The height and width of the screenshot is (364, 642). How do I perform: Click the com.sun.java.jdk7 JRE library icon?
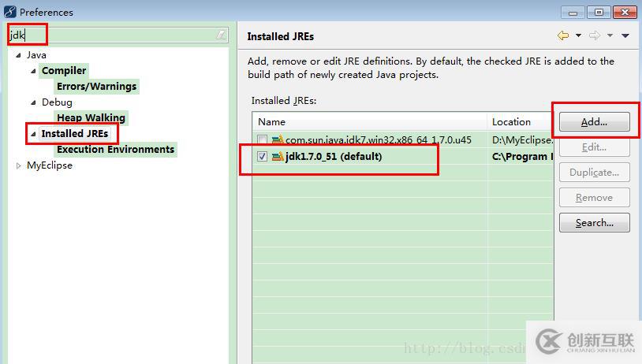click(278, 140)
